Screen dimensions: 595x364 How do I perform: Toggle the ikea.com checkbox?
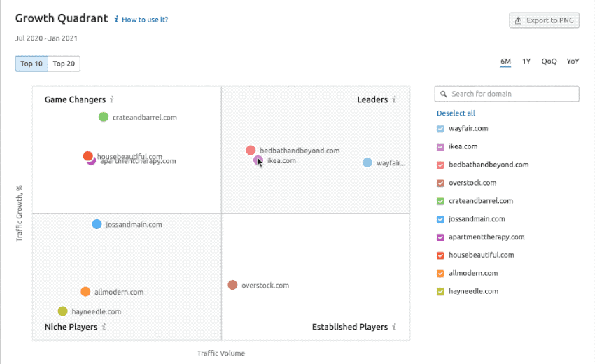pos(440,147)
